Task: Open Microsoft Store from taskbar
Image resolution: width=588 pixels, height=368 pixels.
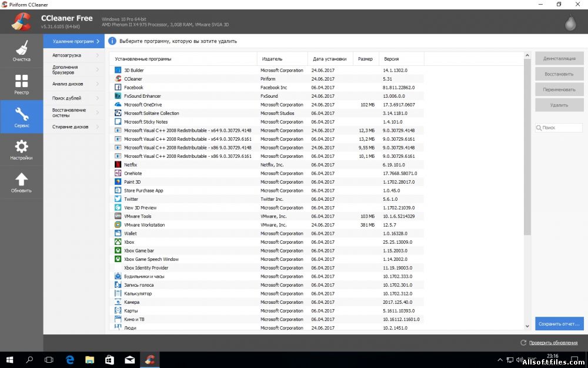Action: point(109,360)
